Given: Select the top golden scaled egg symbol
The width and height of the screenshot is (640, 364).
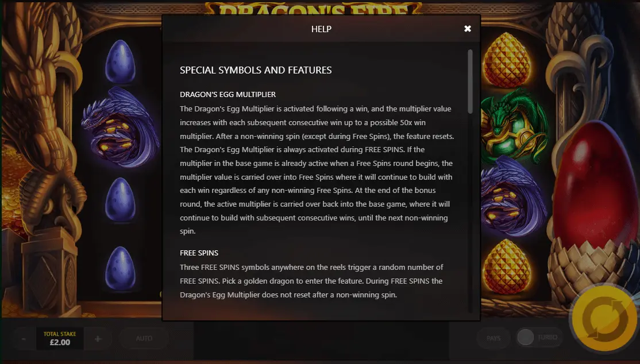Looking at the screenshot, I should coord(507,60).
